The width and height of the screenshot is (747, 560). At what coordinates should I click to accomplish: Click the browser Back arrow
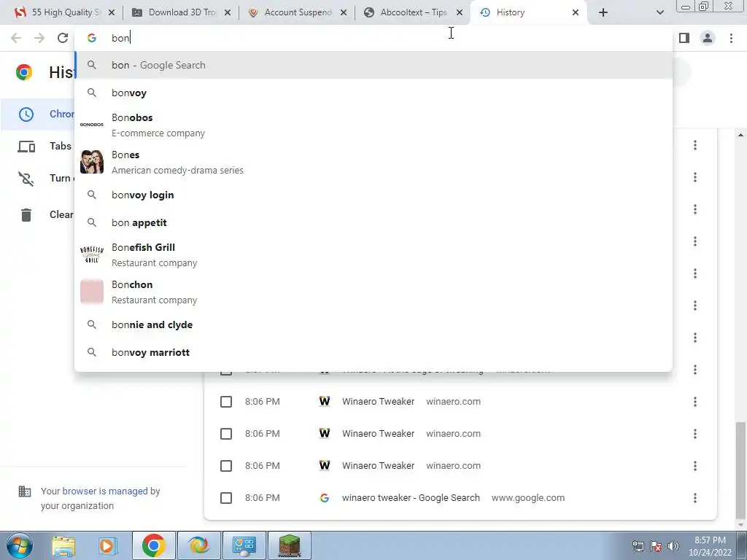click(16, 38)
